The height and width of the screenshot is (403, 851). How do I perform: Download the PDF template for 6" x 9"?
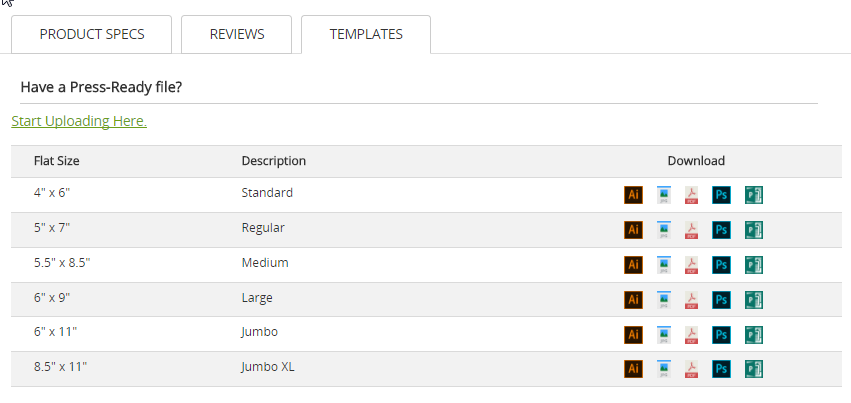click(x=691, y=300)
